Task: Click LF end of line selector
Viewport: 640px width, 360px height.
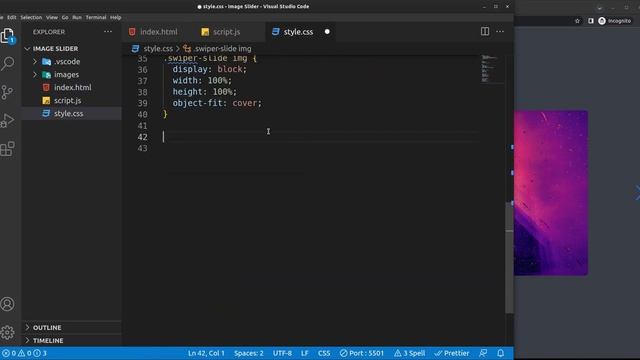Action: coord(304,353)
